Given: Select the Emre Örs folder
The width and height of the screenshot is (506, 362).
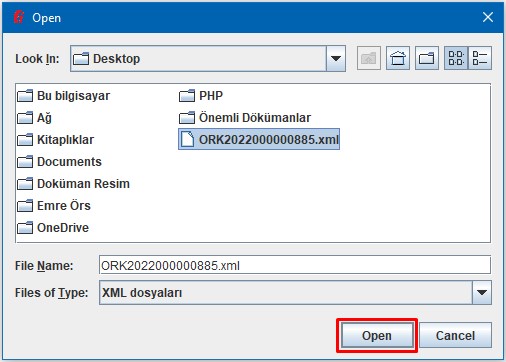Looking at the screenshot, I should [x=54, y=206].
